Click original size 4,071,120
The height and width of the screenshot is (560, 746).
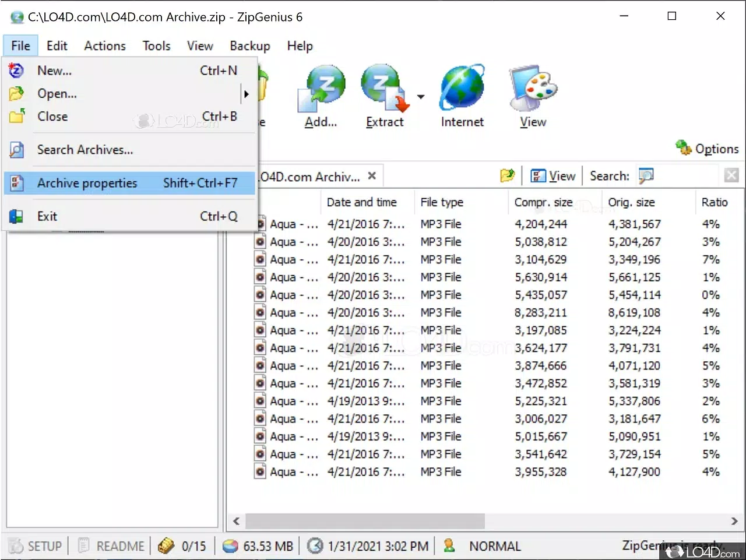634,365
